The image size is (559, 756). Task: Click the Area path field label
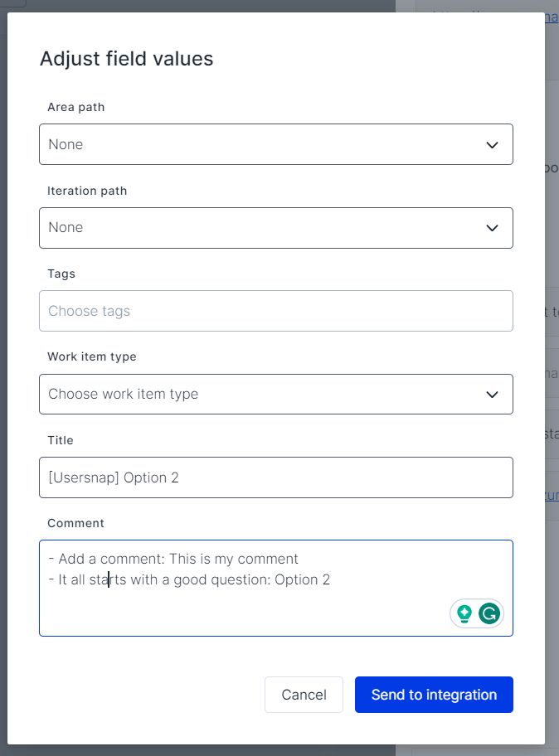(x=76, y=107)
